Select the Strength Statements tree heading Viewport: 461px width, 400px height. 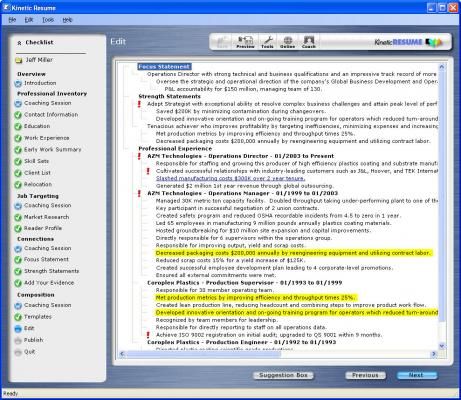[x=169, y=96]
